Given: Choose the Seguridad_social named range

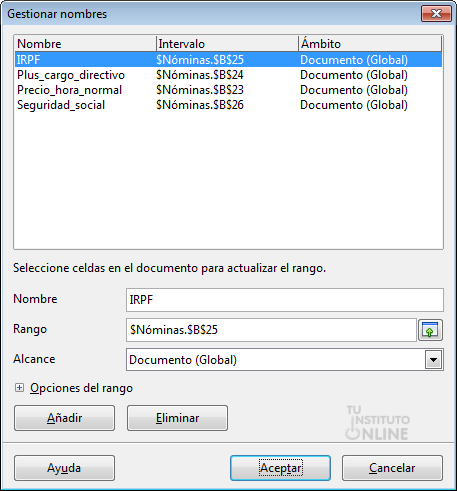Looking at the screenshot, I should pyautogui.click(x=228, y=105).
